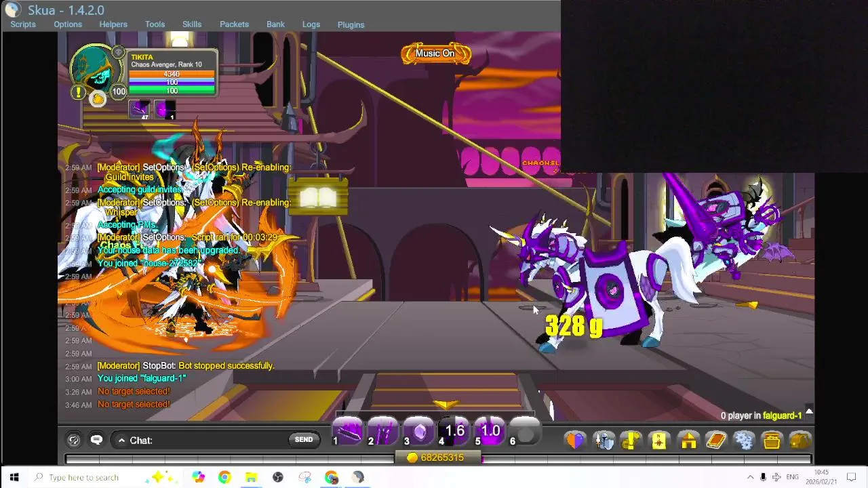This screenshot has height=488, width=868.
Task: Open the Plugins menu
Action: point(351,24)
